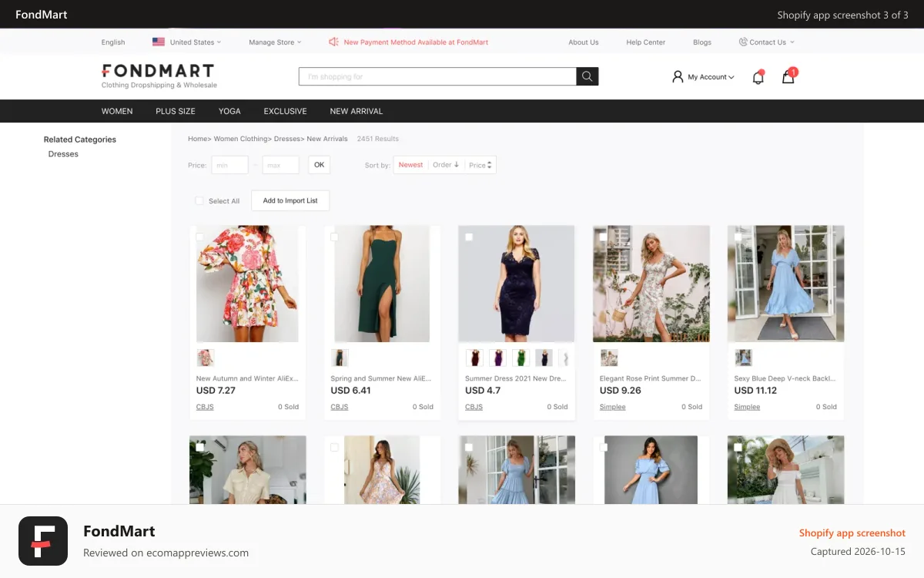This screenshot has height=578, width=924.
Task: Open the EXCLUSIVE menu
Action: 286,111
